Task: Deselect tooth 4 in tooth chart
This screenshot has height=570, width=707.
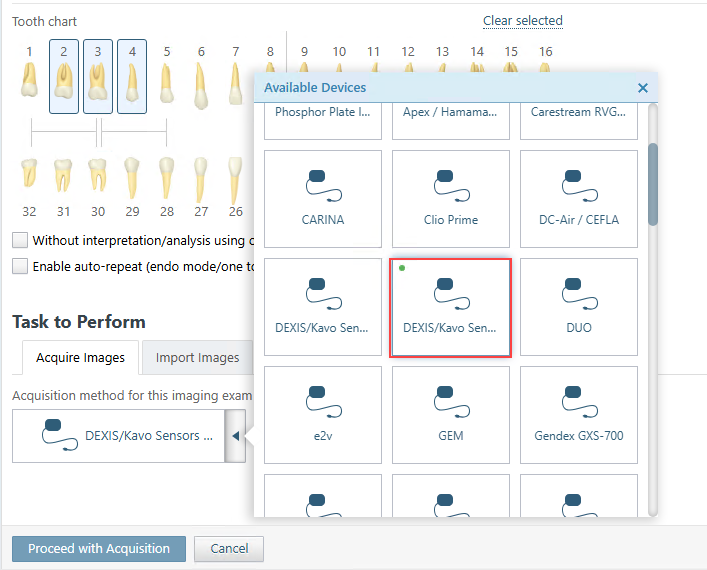Action: [132, 76]
